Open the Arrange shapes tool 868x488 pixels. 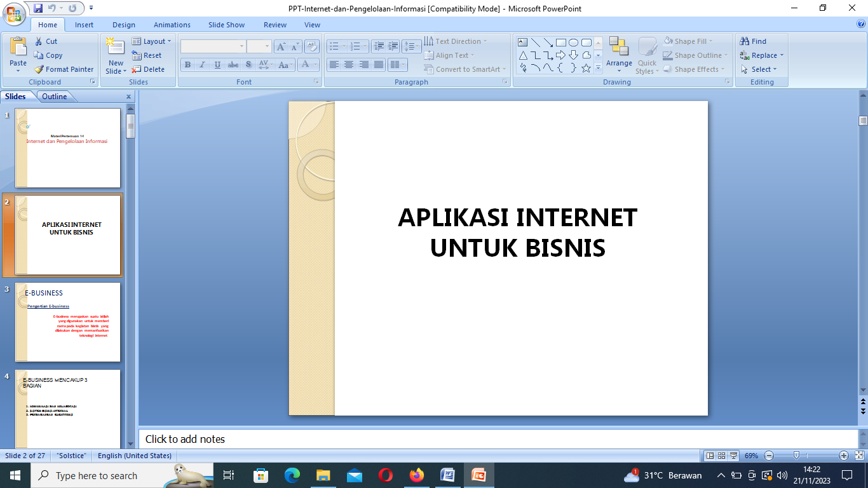click(x=618, y=53)
